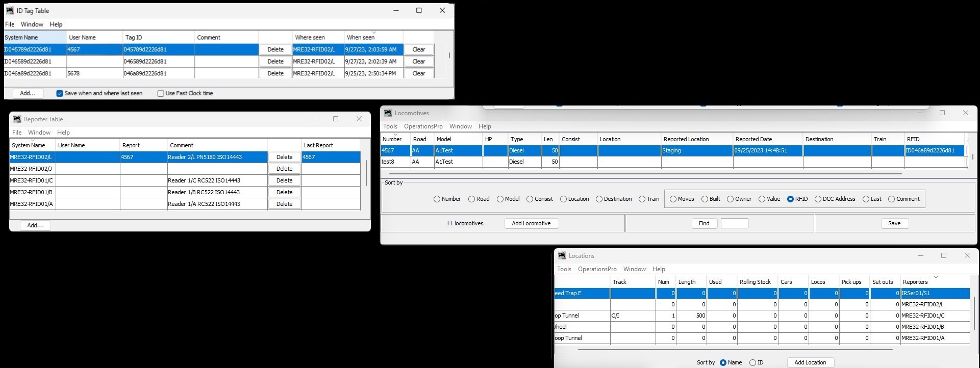Sort locations by ID radio button
This screenshot has width=980, height=368.
click(752, 363)
